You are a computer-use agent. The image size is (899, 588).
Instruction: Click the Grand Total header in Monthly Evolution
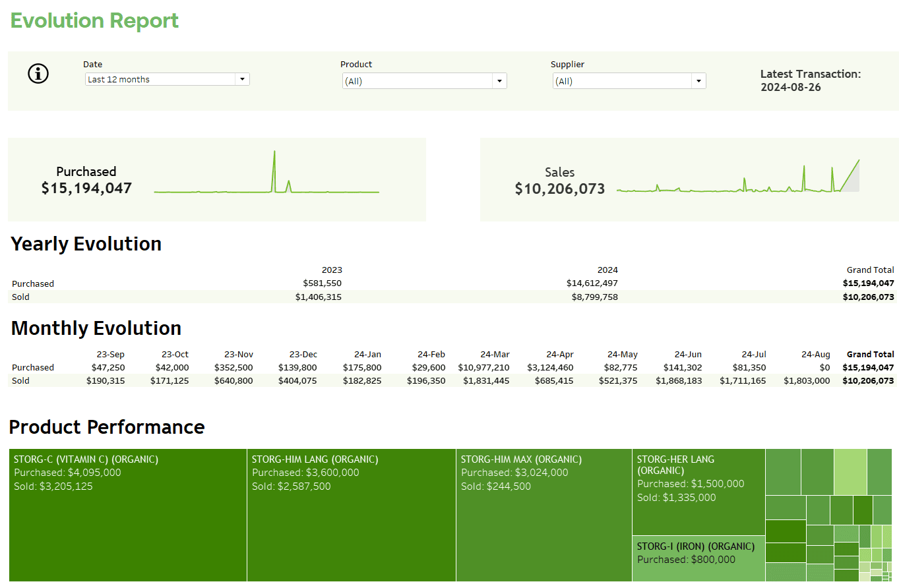coord(871,354)
